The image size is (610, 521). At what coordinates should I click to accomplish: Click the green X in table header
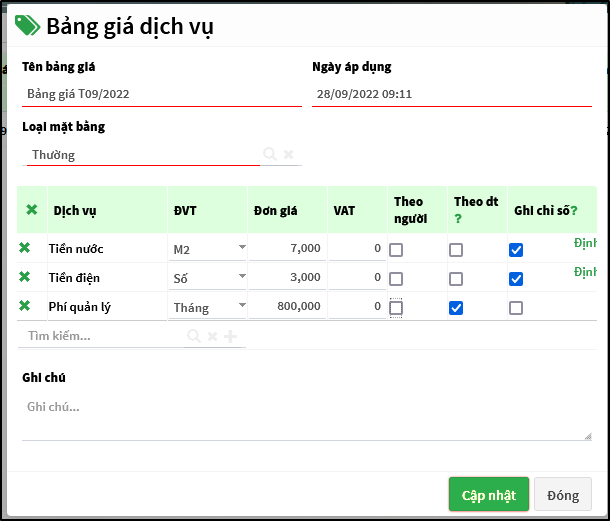pyautogui.click(x=31, y=210)
